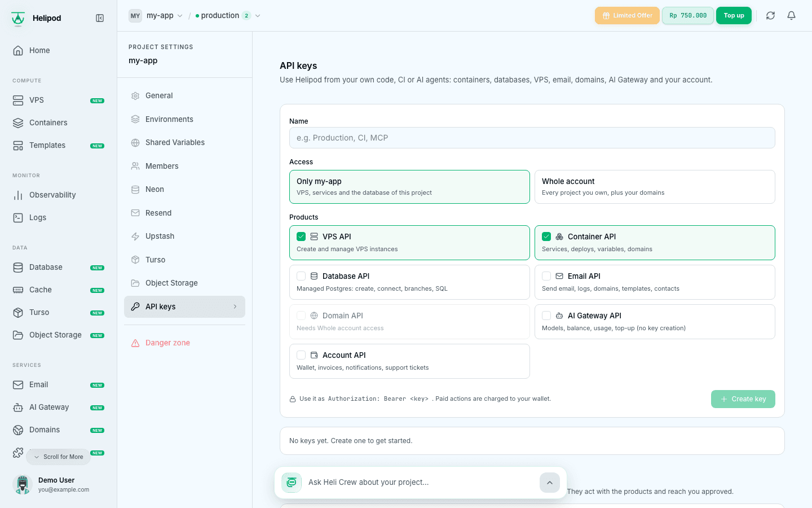Uncheck the Container API checkbox
This screenshot has height=508, width=812.
(x=546, y=237)
